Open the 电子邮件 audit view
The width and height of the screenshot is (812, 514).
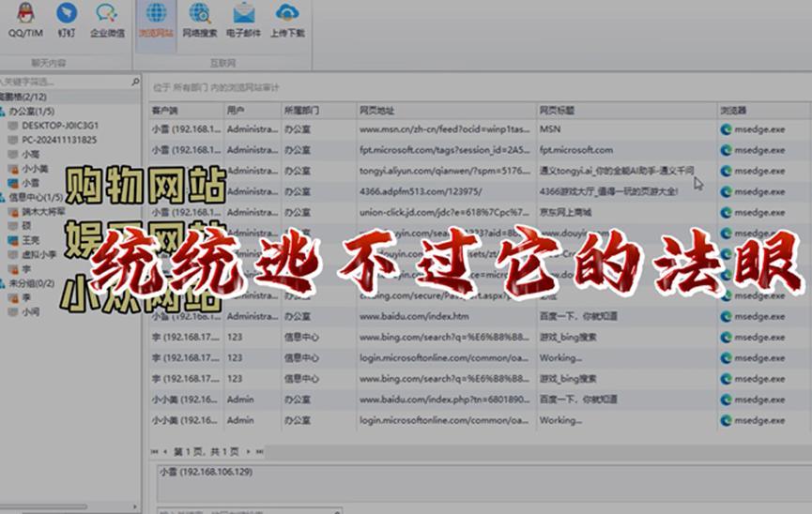click(243, 21)
